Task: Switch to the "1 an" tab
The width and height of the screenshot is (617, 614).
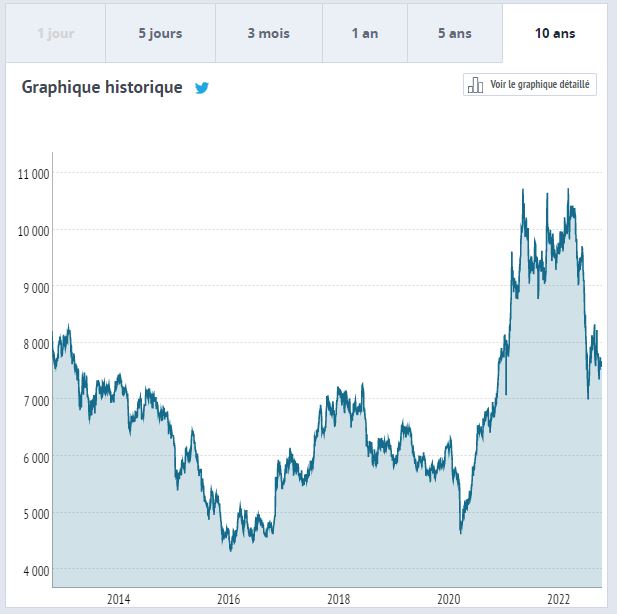Action: pos(364,33)
